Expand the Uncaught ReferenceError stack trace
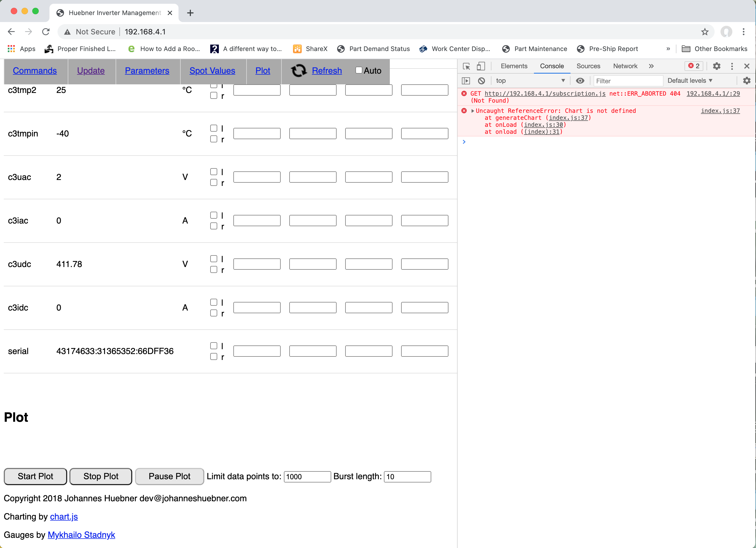Viewport: 756px width, 548px height. (x=473, y=111)
